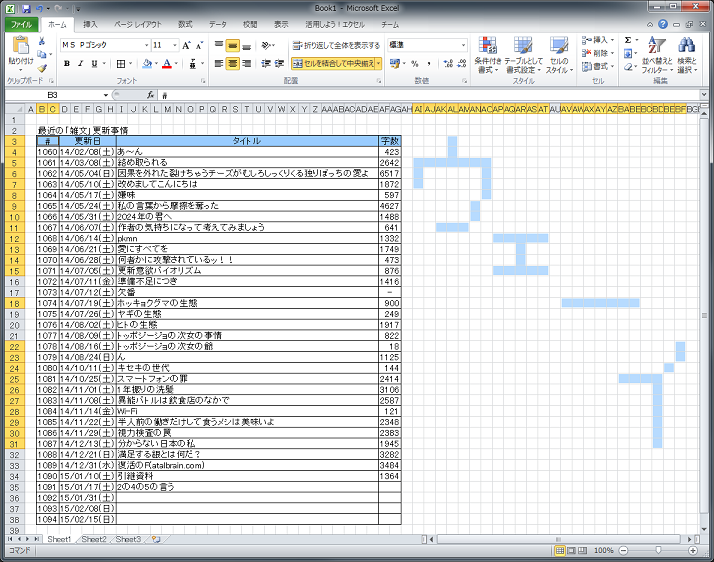Click the Paste (貼り付け) clipboard icon
The image size is (714, 562).
pos(20,50)
